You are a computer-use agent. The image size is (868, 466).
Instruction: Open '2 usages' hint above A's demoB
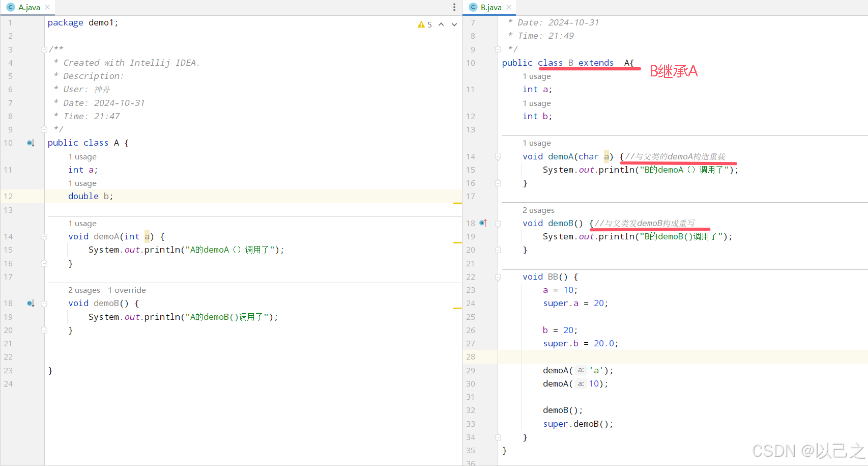pyautogui.click(x=84, y=290)
